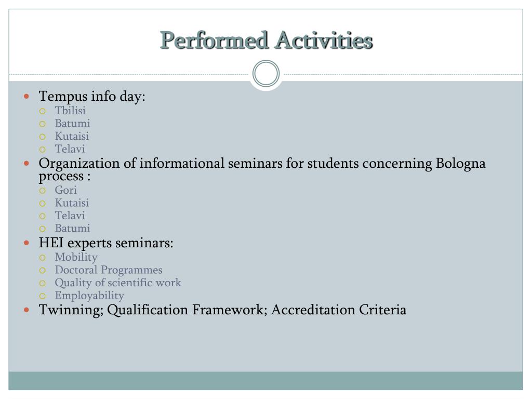
Task: Click the HEI experts seminars heading
Action: pyautogui.click(x=106, y=243)
